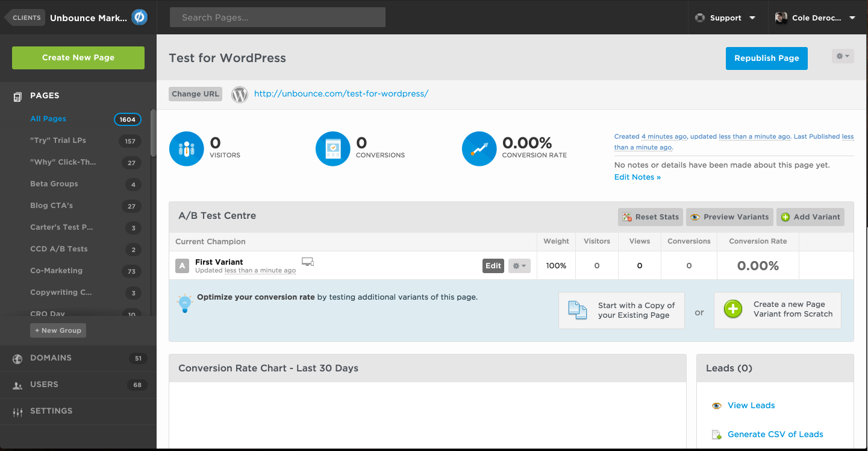
Task: Click the Visitors people icon in stats row
Action: point(186,148)
